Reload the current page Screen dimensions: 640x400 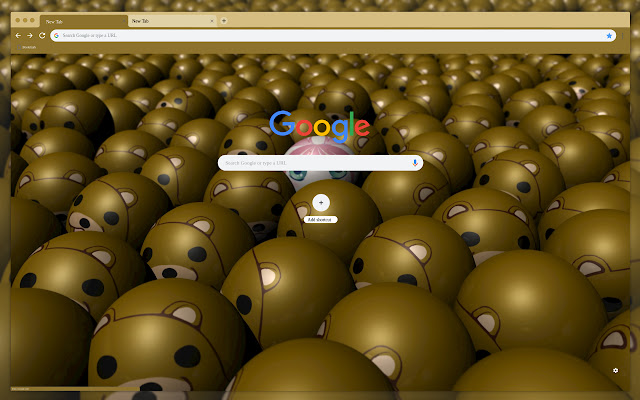pyautogui.click(x=42, y=36)
